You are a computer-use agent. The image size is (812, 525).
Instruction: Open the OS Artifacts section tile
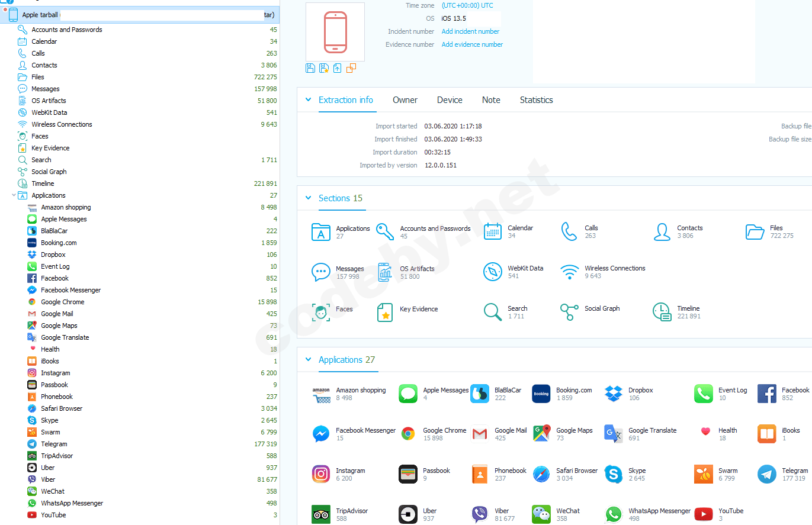point(406,272)
